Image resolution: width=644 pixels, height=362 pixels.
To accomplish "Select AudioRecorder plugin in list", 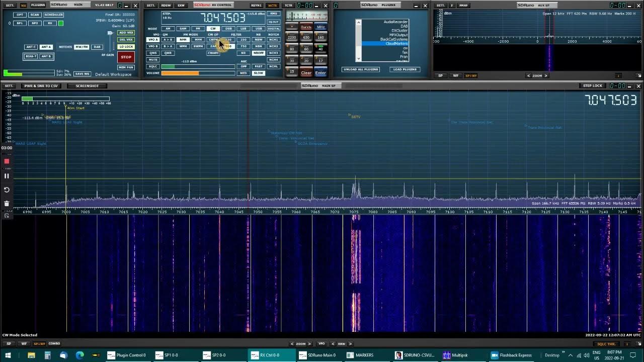I will coord(395,22).
